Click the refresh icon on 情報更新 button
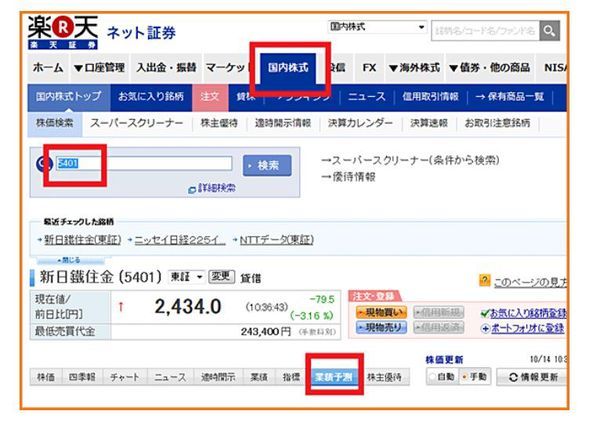 tap(513, 377)
